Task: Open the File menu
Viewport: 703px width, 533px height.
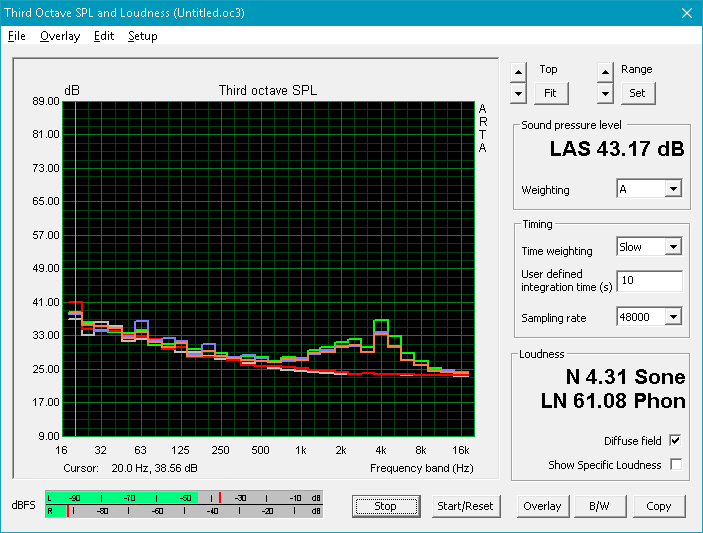Action: pyautogui.click(x=17, y=36)
